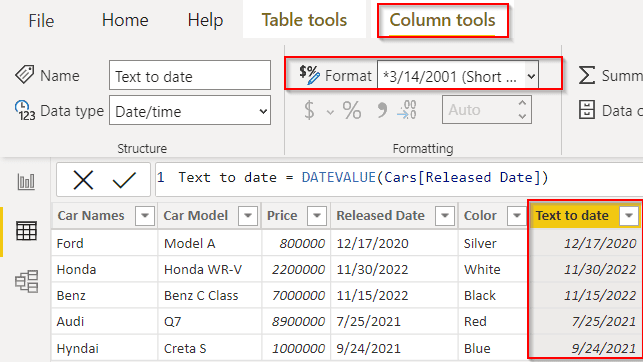This screenshot has width=643, height=362.
Task: Switch to Data view icon
Action: 26,231
